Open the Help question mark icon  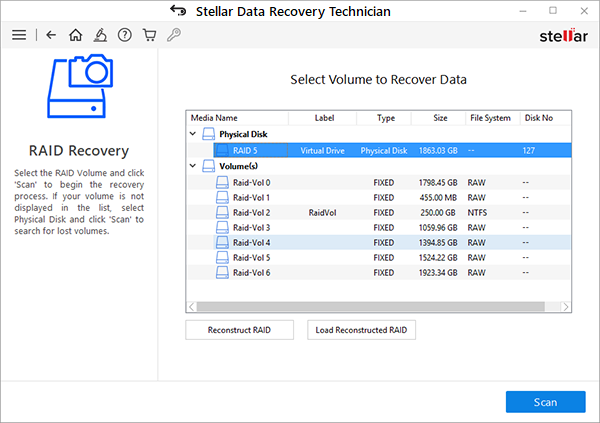125,35
